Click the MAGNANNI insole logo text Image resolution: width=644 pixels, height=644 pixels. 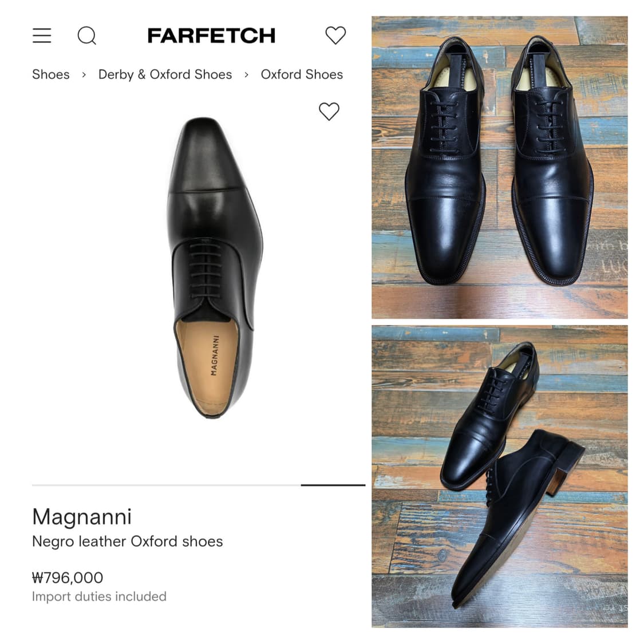tap(215, 355)
